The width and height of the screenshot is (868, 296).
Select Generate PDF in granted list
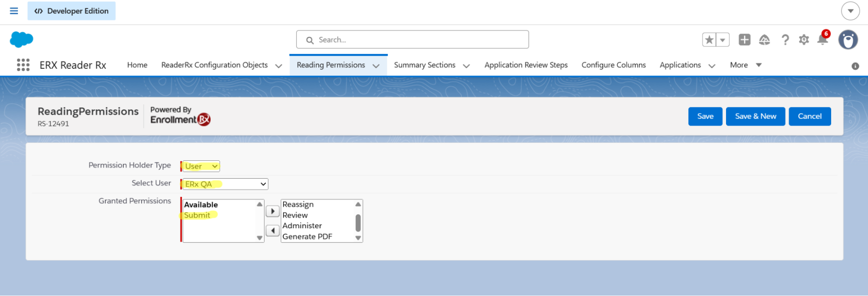307,236
